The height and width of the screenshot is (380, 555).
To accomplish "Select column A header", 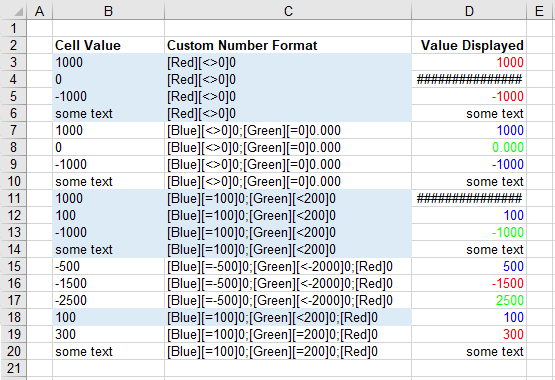I will click(40, 11).
